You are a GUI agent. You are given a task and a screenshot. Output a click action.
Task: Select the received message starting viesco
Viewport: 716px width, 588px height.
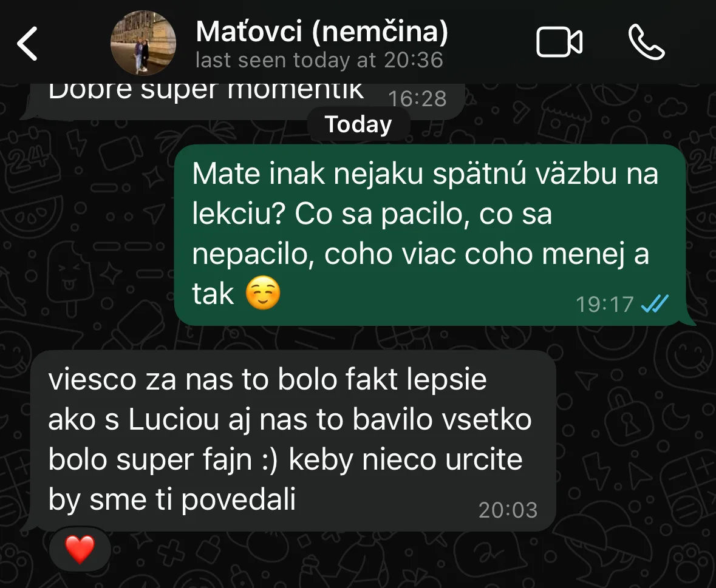tap(293, 441)
